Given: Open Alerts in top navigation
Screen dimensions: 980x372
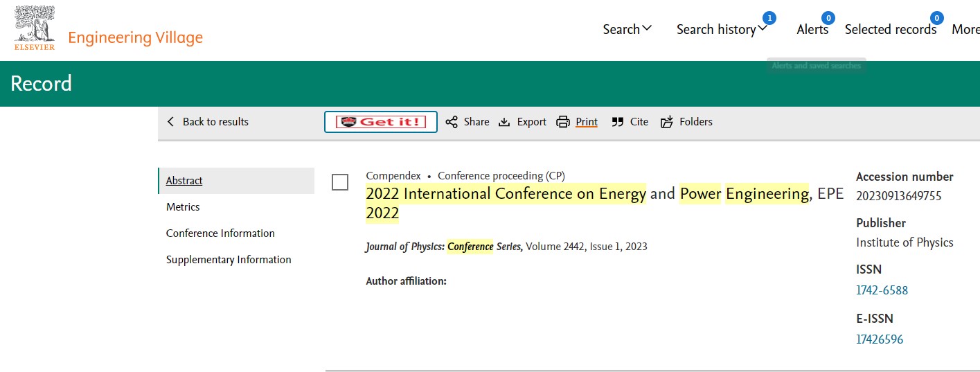Looking at the screenshot, I should 812,29.
